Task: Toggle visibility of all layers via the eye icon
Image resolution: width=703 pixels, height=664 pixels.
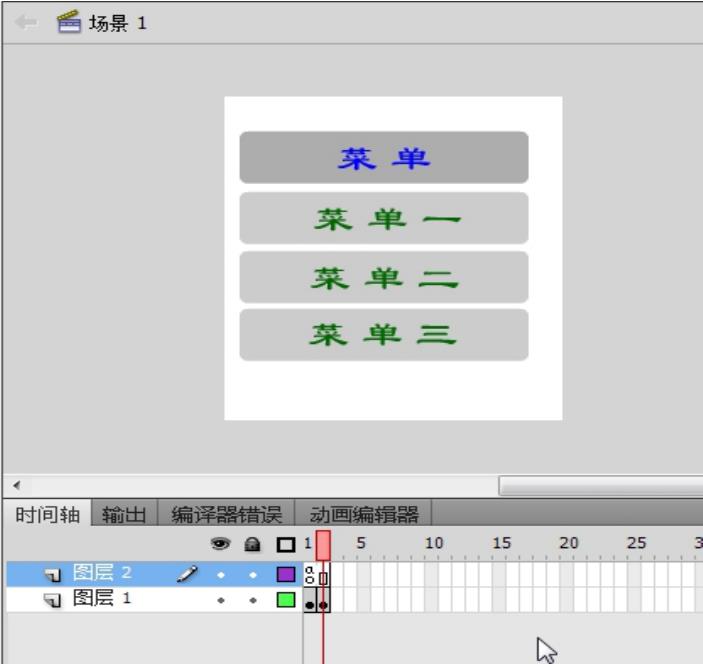Action: 220,544
